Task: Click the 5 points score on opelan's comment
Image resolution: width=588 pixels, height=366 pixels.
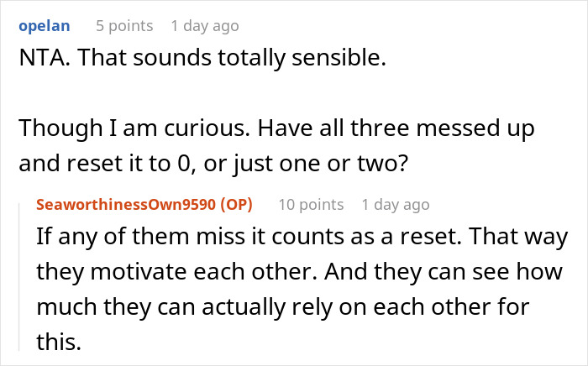Action: coord(124,26)
